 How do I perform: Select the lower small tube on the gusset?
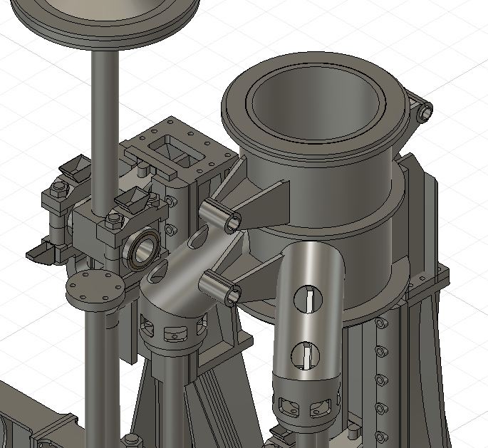pyautogui.click(x=220, y=287)
